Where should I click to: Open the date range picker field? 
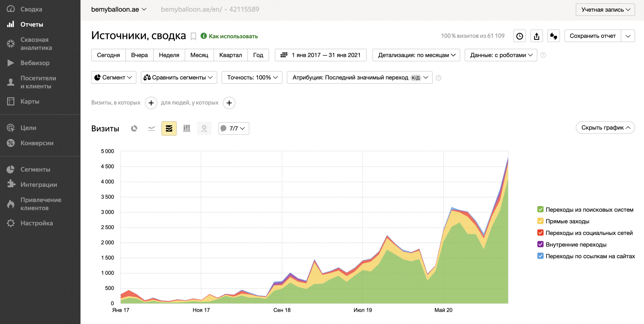tap(320, 55)
